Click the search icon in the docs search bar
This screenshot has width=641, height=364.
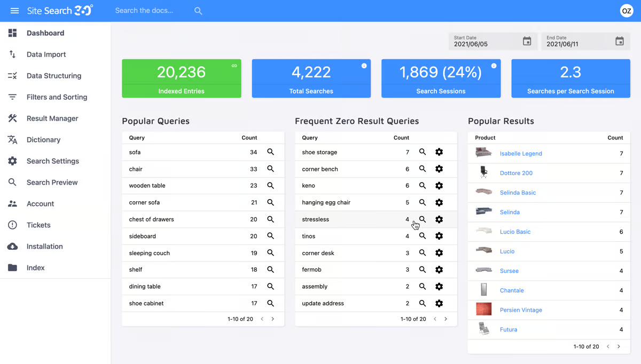[x=198, y=11]
